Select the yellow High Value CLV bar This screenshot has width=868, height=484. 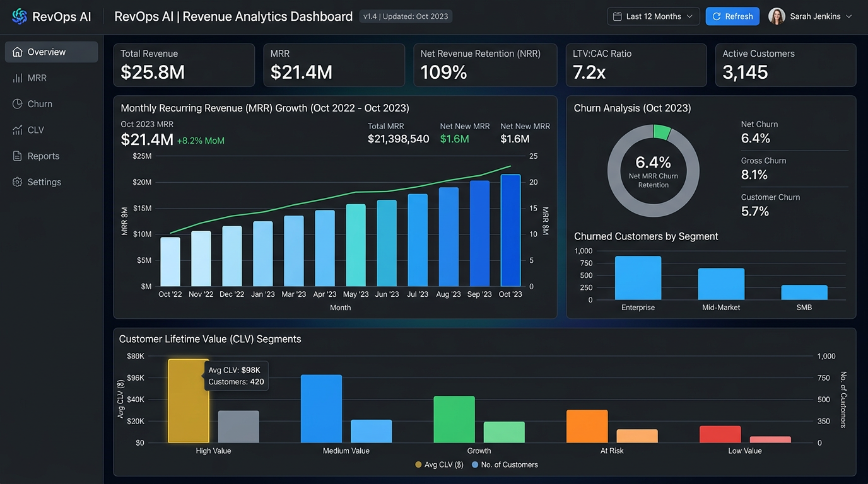point(188,401)
